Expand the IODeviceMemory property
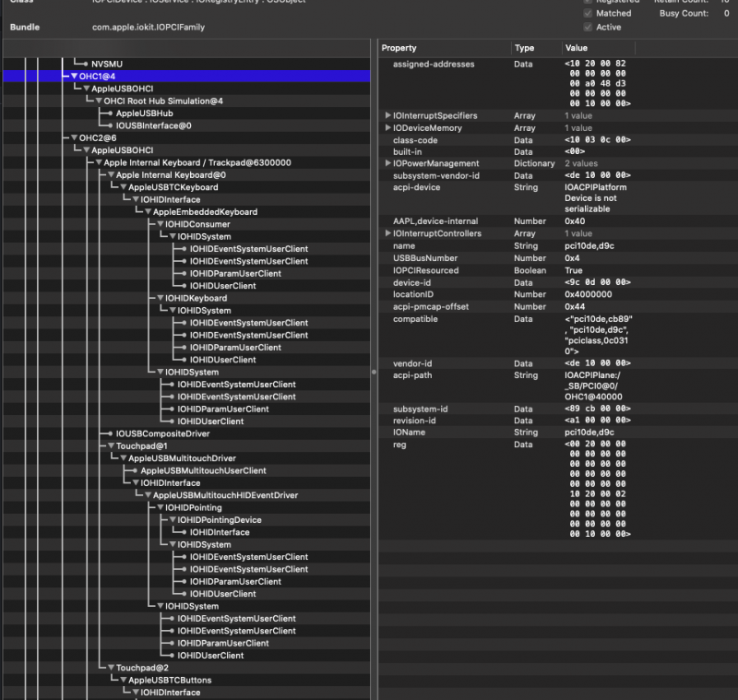 (x=387, y=127)
